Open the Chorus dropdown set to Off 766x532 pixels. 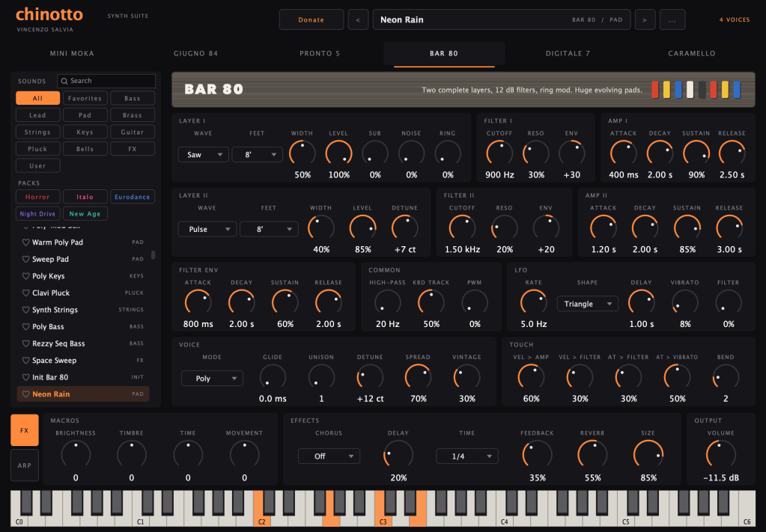point(329,456)
